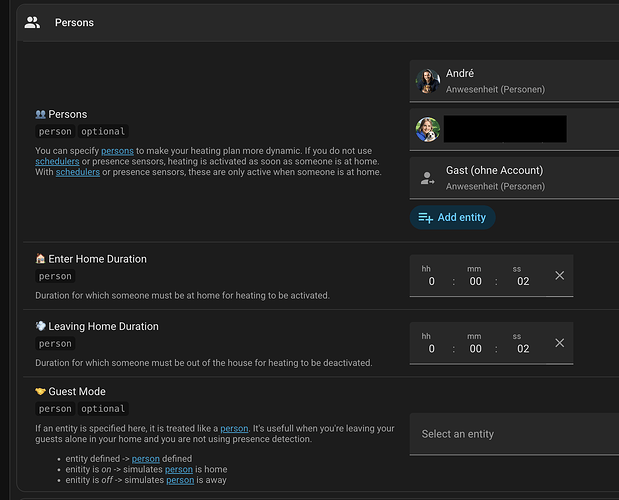Click the list-plus icon in Add entity

click(426, 217)
